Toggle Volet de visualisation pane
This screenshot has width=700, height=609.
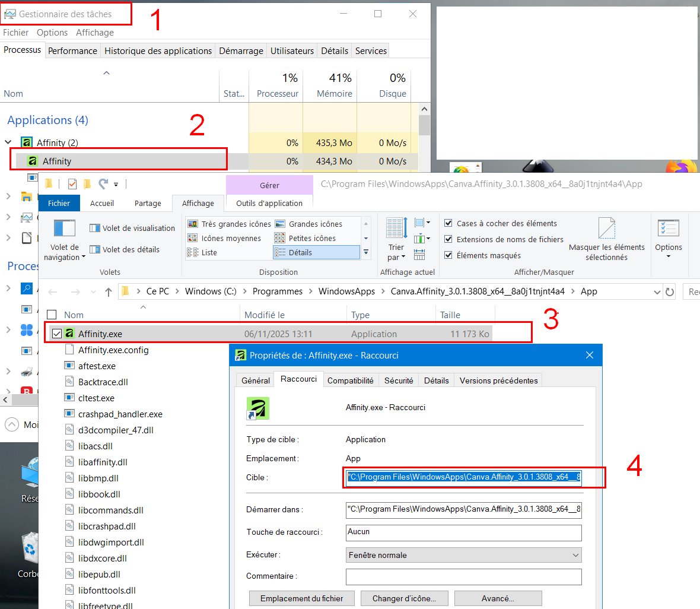click(x=132, y=228)
